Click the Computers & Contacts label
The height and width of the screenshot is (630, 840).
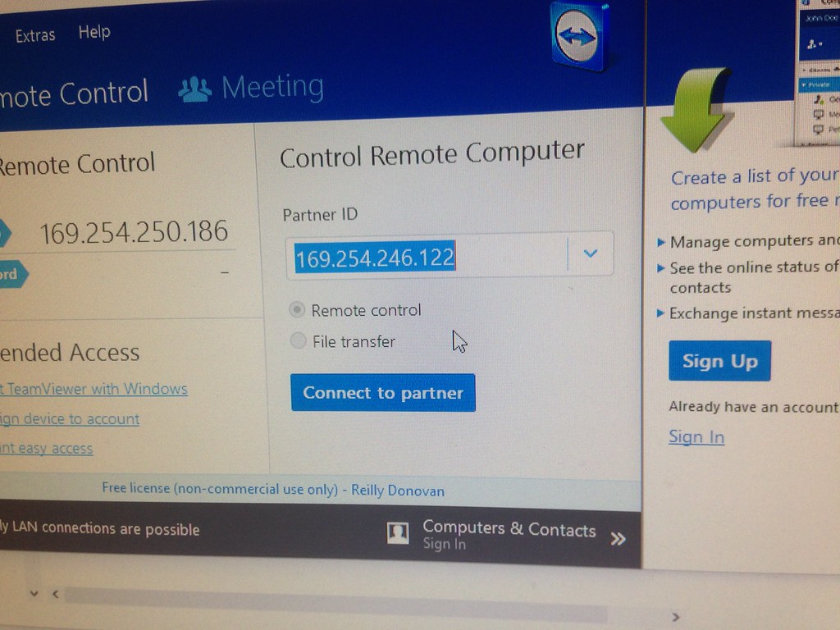[509, 529]
